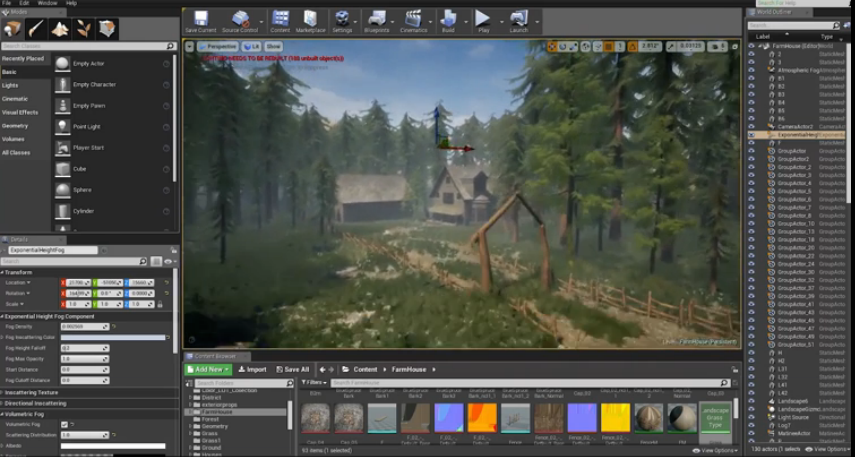Image resolution: width=855 pixels, height=457 pixels.
Task: Select translate gizmo tool in viewport
Action: (x=552, y=47)
